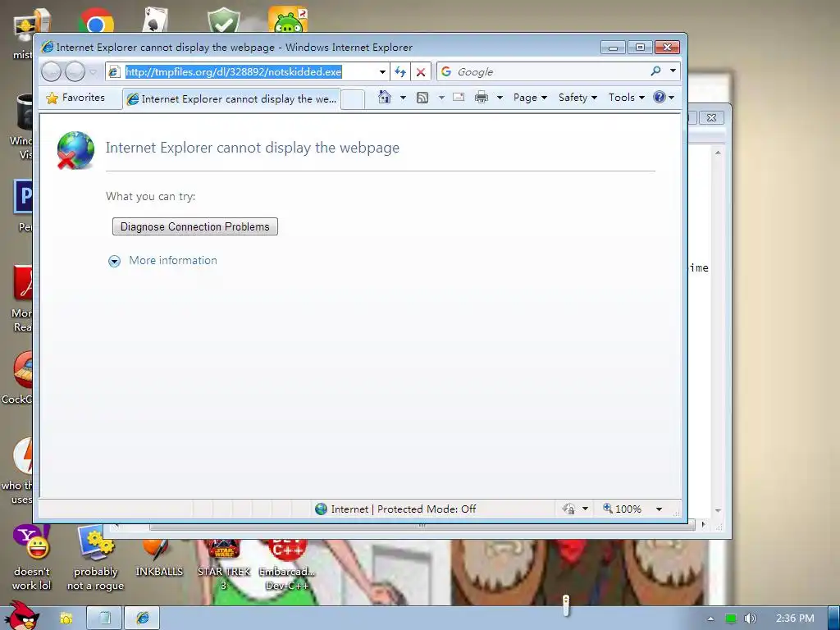This screenshot has width=840, height=630.
Task: Click the Read Mail envelope icon
Action: coord(459,97)
